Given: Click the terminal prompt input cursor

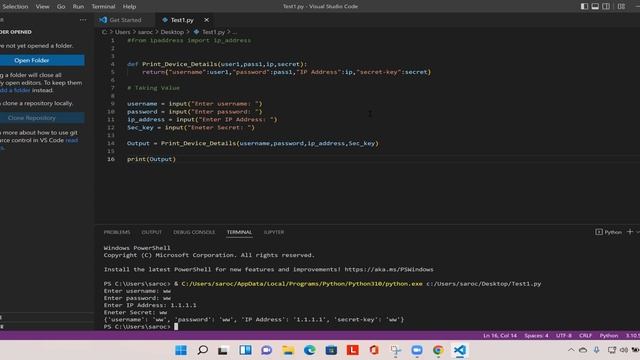Looking at the screenshot, I should (x=176, y=327).
